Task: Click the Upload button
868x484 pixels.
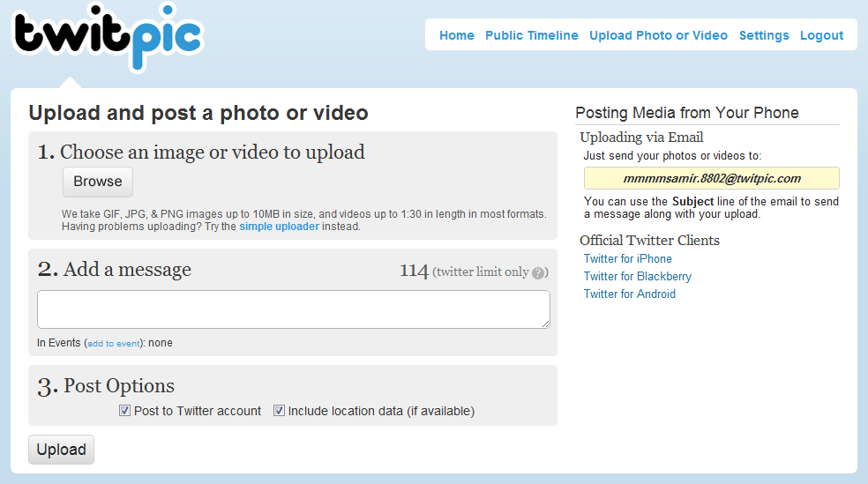Action: [62, 450]
